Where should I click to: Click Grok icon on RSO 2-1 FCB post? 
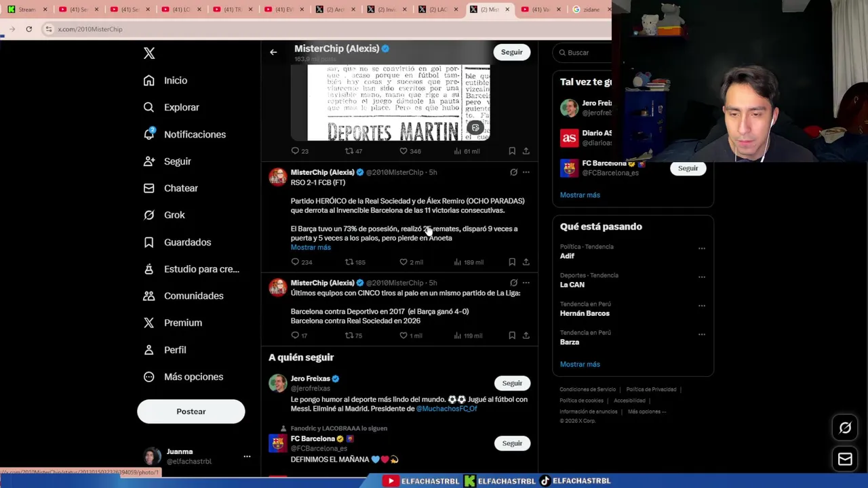513,172
